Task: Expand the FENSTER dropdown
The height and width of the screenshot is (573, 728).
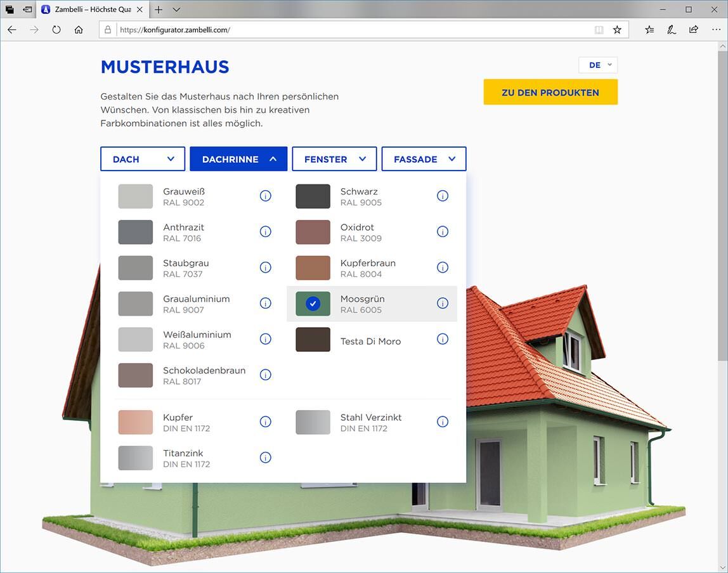Action: click(334, 159)
